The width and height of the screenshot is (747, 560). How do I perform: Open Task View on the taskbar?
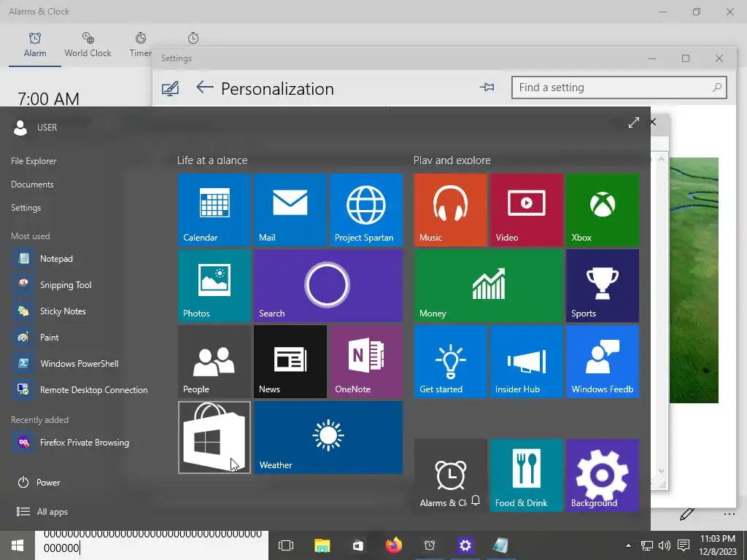click(x=286, y=545)
